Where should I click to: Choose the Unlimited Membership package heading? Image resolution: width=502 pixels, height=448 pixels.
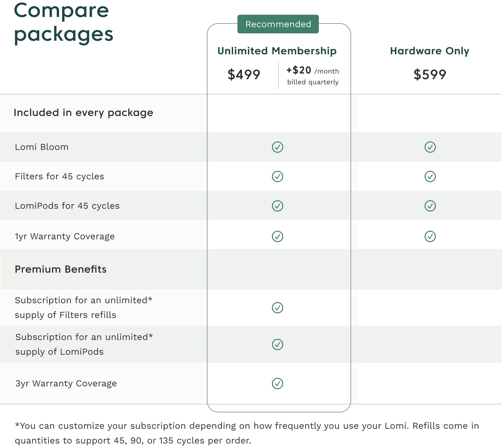pos(277,51)
